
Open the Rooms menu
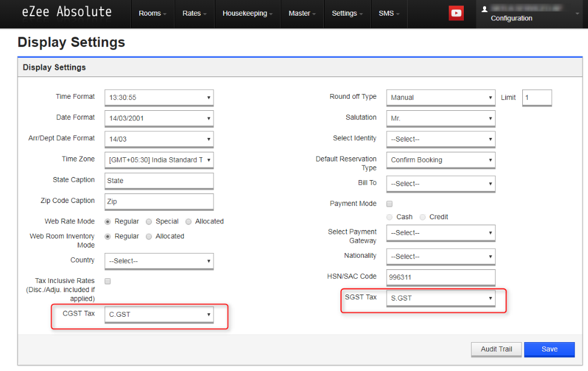click(x=152, y=13)
